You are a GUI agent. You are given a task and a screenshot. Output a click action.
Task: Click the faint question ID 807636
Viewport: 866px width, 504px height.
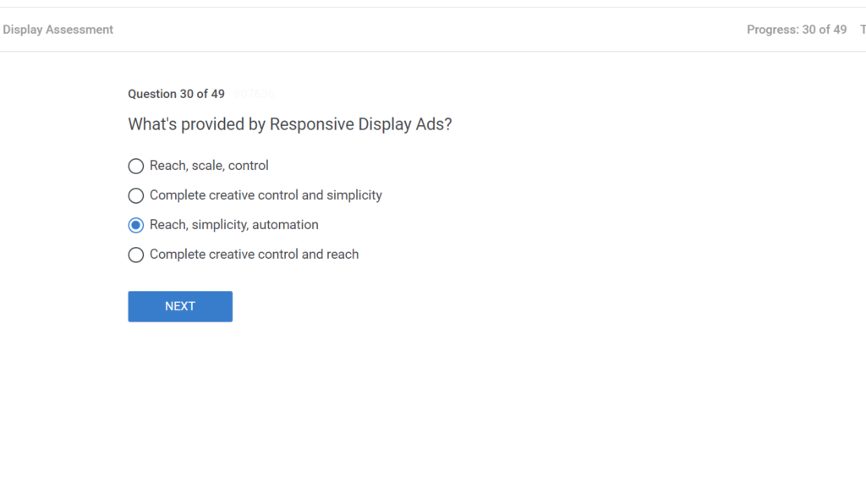pyautogui.click(x=254, y=94)
